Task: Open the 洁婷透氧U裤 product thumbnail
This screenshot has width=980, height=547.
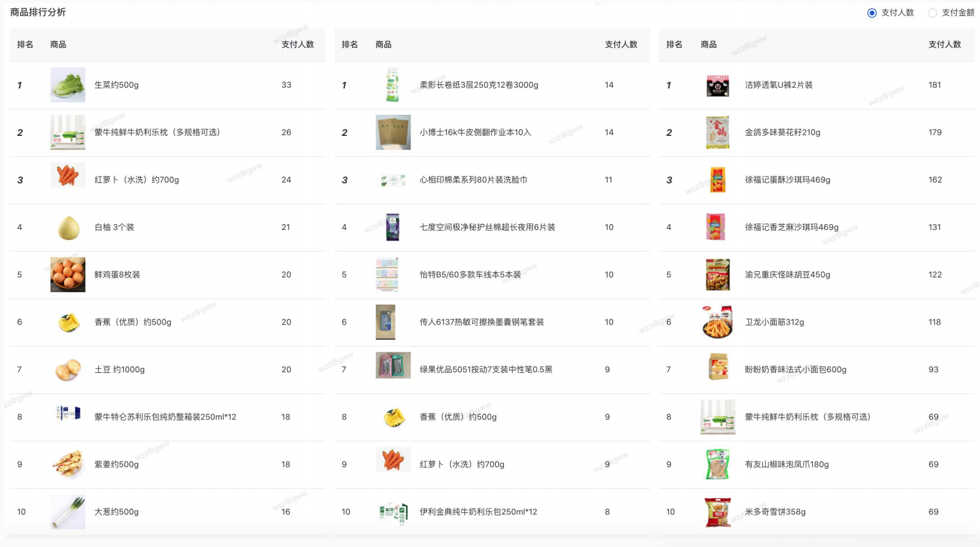Action: point(718,85)
